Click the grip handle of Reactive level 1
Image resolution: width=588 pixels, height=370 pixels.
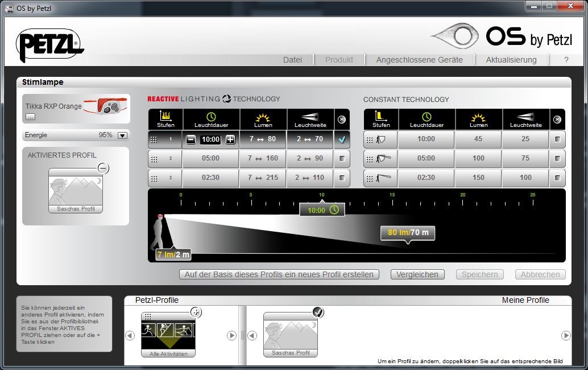point(154,139)
